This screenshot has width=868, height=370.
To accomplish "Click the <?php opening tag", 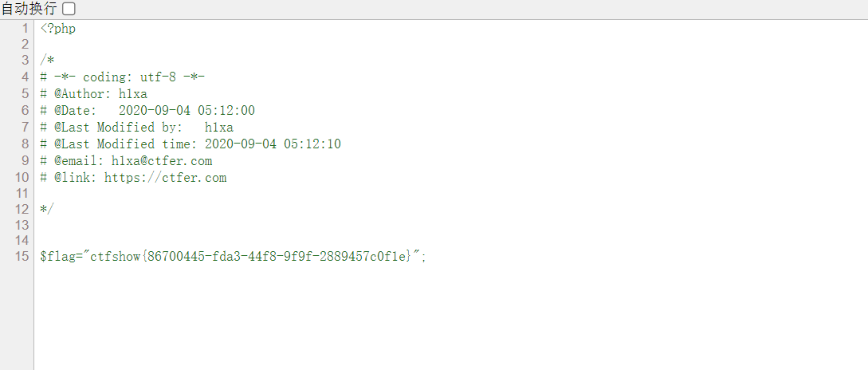I will pos(58,29).
